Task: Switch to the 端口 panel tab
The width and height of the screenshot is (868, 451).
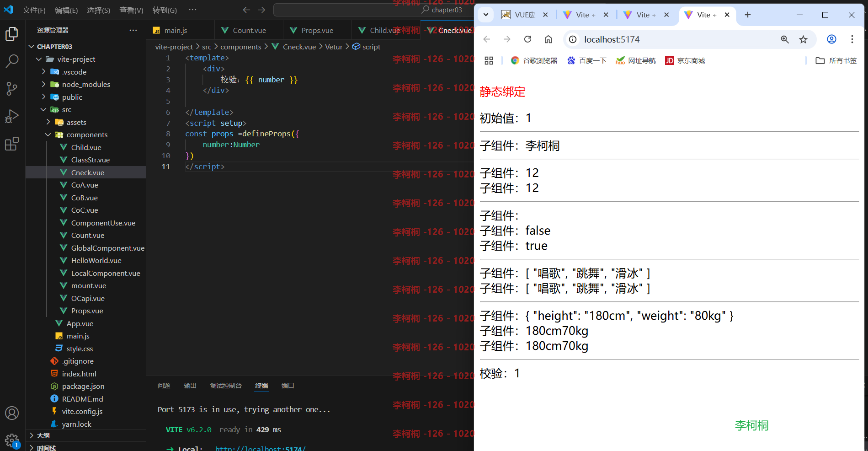Action: point(288,386)
